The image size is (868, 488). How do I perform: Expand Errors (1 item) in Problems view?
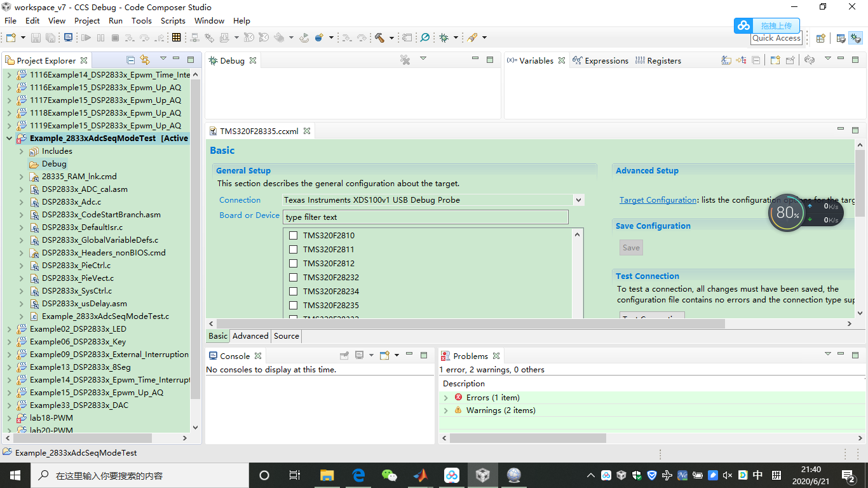click(x=446, y=396)
